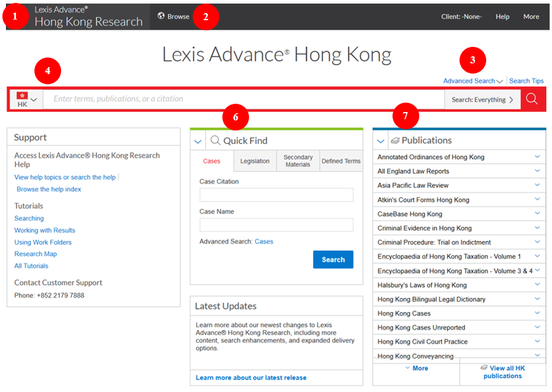Expand Halsbury's Laws of Hong Kong chevron
This screenshot has width=552, height=392.
[537, 285]
